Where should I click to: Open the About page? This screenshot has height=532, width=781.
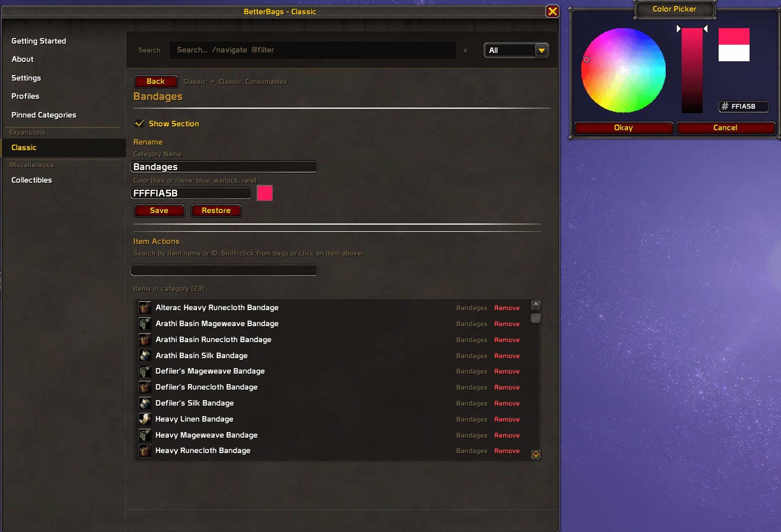pyautogui.click(x=23, y=59)
